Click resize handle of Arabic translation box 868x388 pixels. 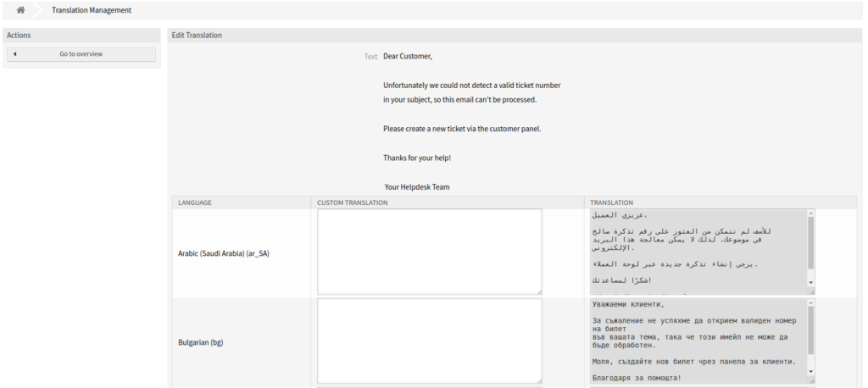tap(811, 291)
